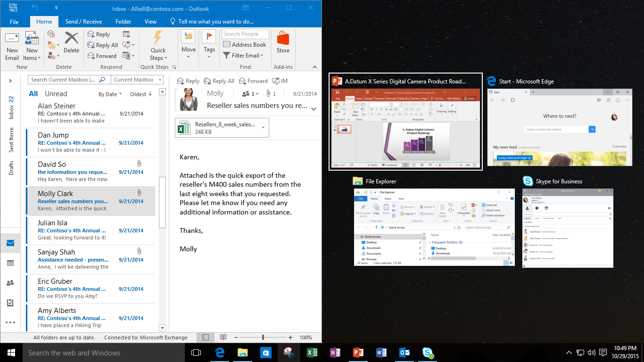Toggle the Oldest sort order
The width and height of the screenshot is (644, 362).
141,94
